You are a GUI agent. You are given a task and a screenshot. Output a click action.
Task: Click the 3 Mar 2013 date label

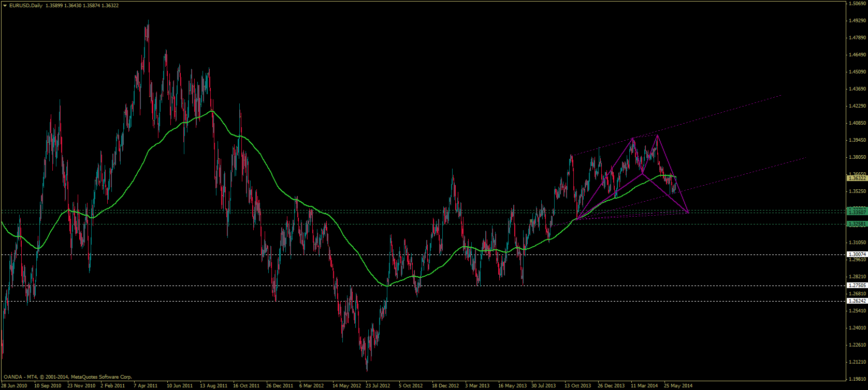478,386
